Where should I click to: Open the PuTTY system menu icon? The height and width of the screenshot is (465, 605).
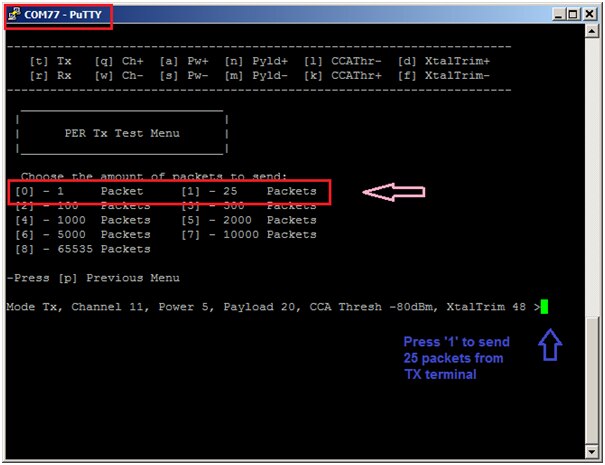(14, 14)
